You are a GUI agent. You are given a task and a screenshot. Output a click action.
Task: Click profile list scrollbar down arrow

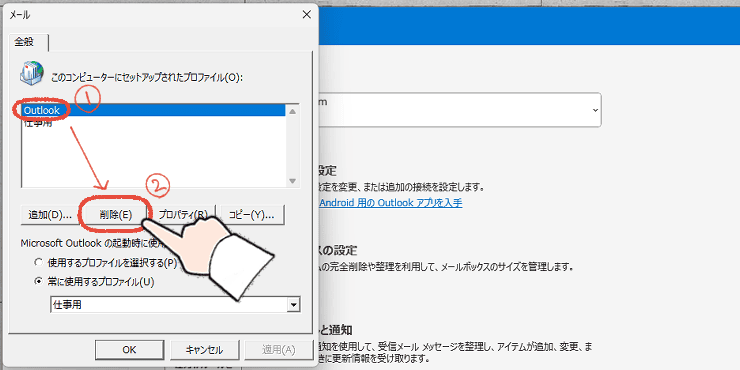(x=292, y=181)
